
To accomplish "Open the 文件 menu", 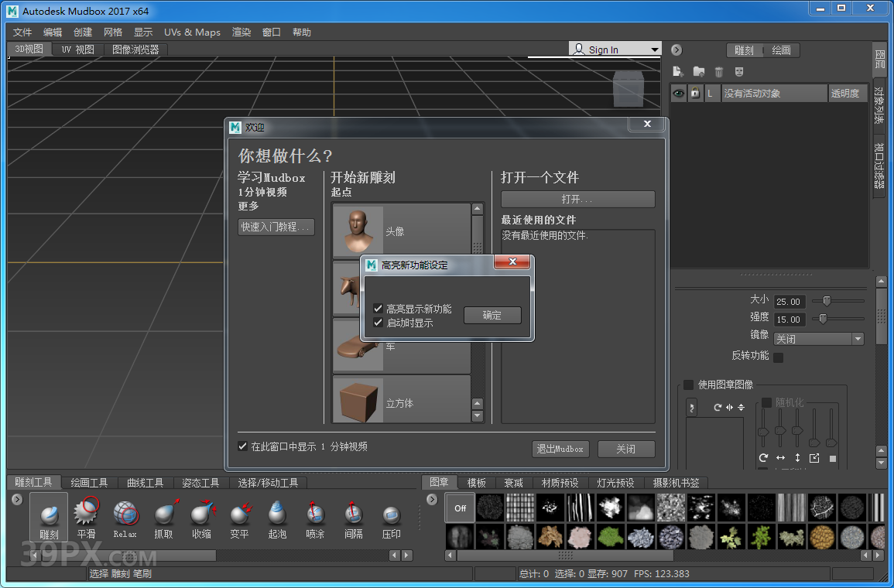I will [22, 32].
